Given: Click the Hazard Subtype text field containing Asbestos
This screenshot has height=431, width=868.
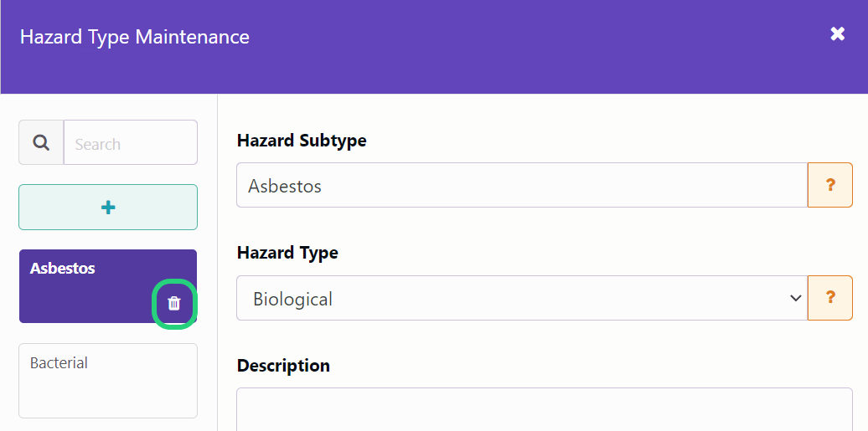Looking at the screenshot, I should pos(522,185).
